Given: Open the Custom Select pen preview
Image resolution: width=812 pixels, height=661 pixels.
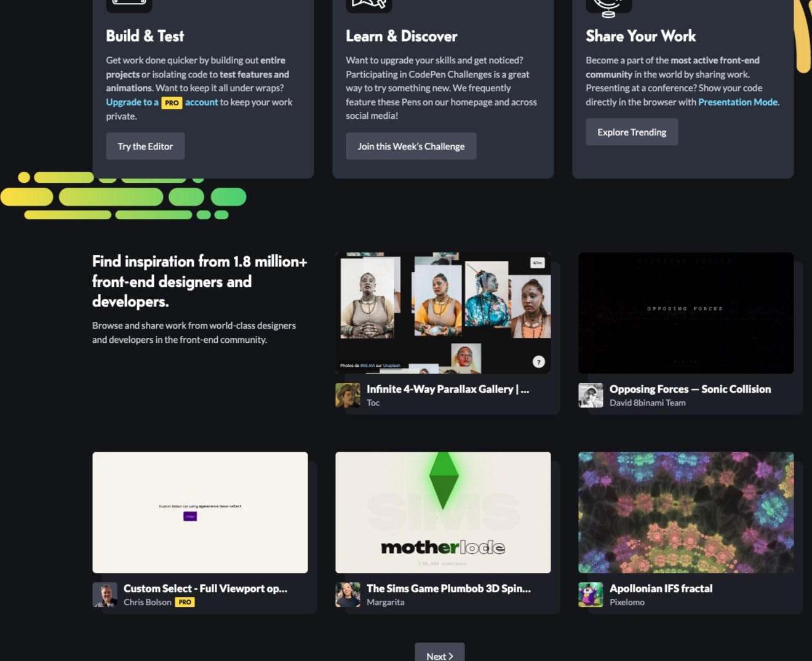Looking at the screenshot, I should click(x=200, y=513).
